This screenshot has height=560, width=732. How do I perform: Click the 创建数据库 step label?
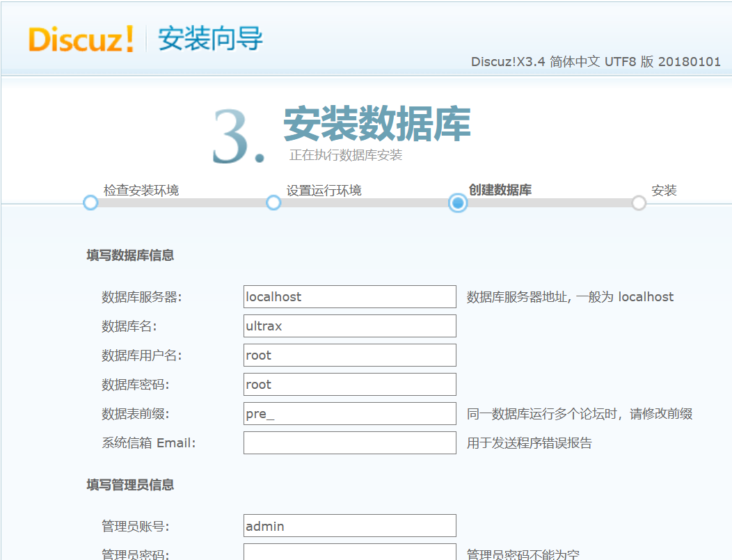(500, 190)
